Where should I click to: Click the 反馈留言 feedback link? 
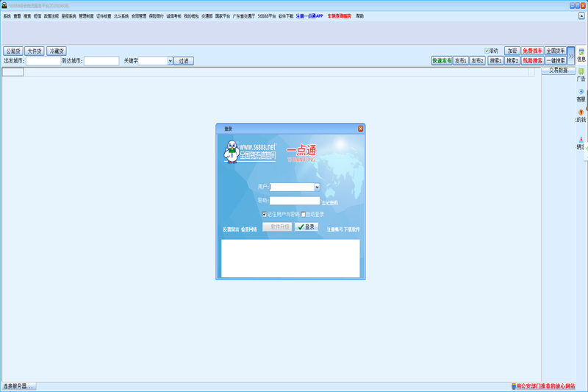pyautogui.click(x=231, y=229)
